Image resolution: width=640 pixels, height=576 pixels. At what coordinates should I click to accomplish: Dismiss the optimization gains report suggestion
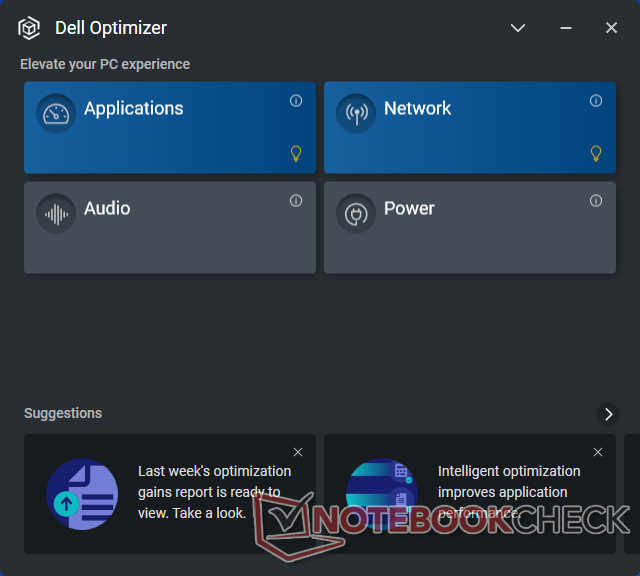coord(298,452)
